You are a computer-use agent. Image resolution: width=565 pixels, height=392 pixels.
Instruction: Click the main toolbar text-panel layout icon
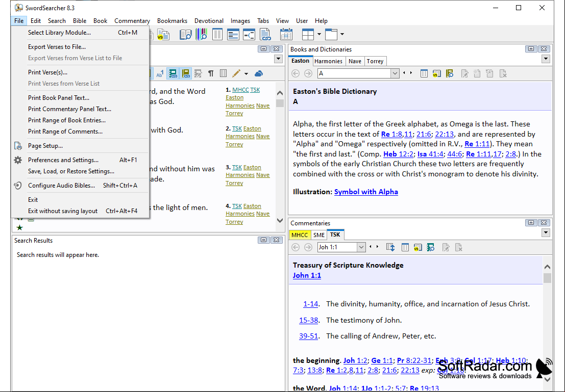tap(233, 35)
